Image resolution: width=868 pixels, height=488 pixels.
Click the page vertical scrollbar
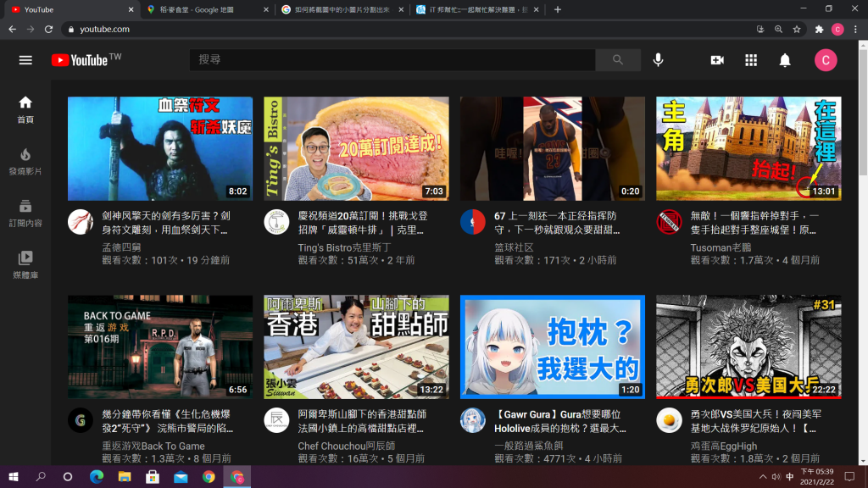(863, 114)
